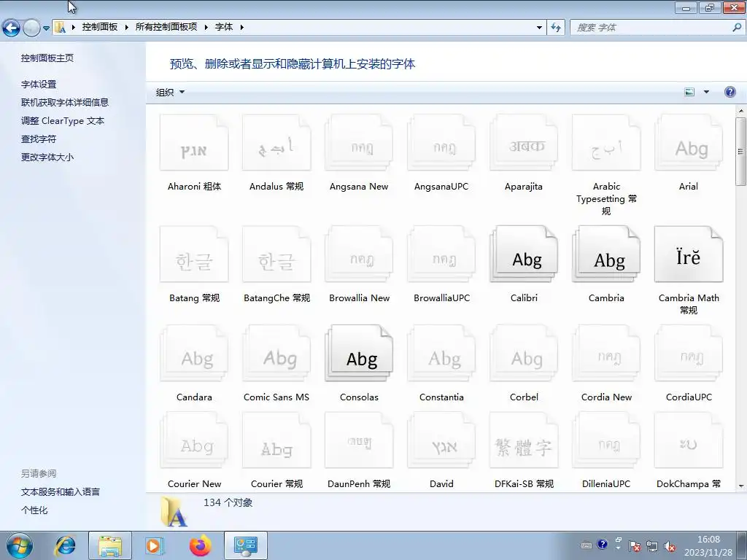Click the 控制面板 breadcrumb item
The height and width of the screenshot is (560, 747).
(x=99, y=27)
